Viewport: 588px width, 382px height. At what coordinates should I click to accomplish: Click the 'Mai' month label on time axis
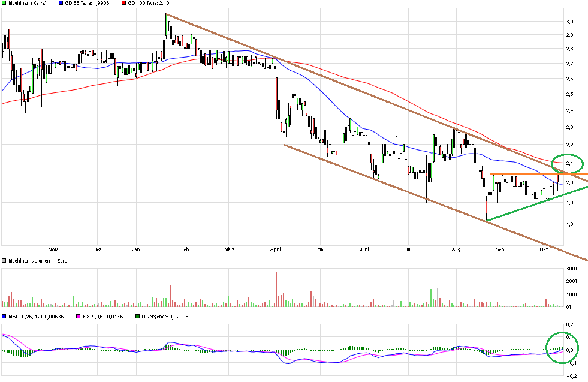click(321, 249)
